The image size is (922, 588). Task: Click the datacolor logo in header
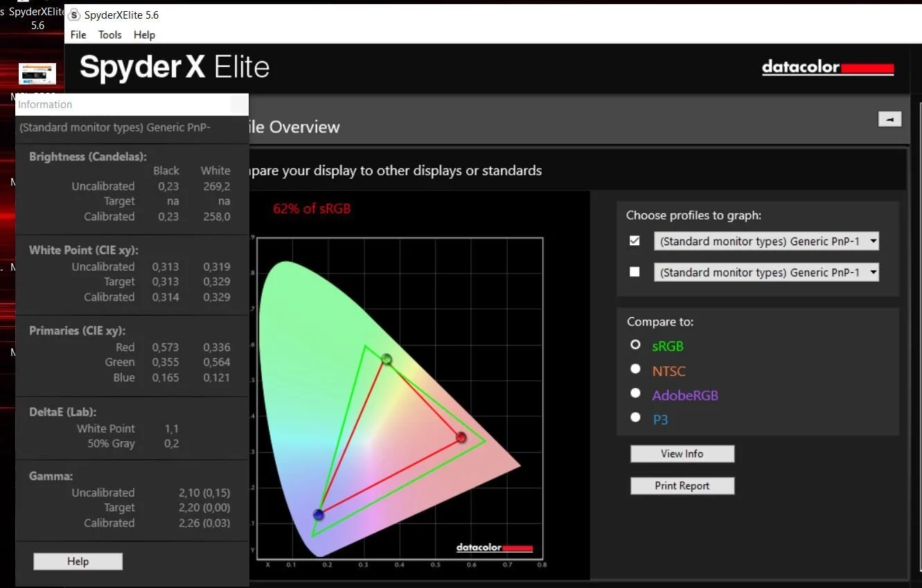point(828,68)
